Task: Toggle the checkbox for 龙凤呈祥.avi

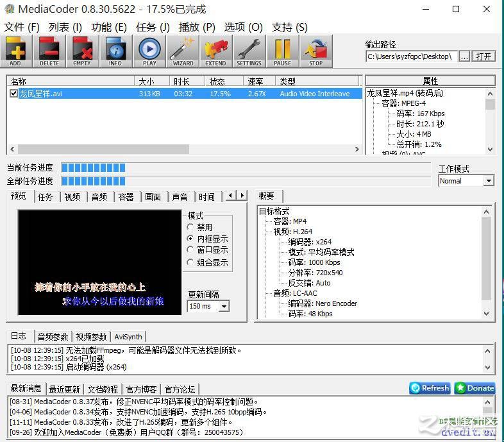Action: (x=13, y=94)
